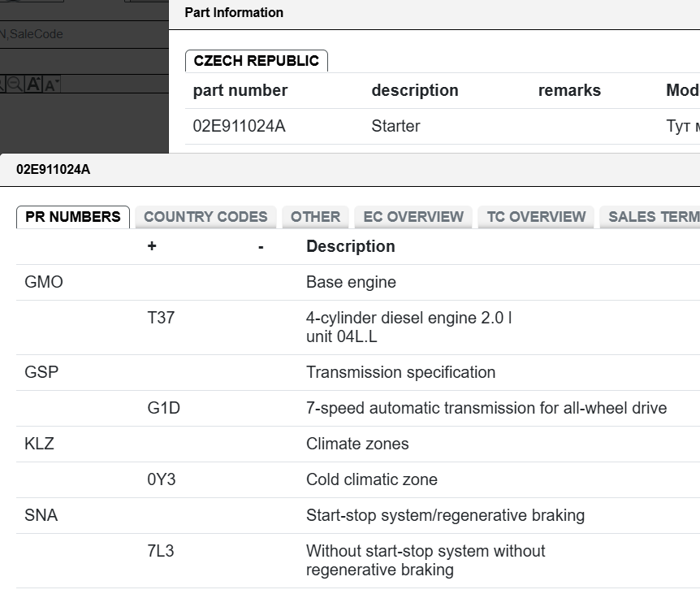Screen dimensions: 700x594
Task: Click the part number column header
Action: point(240,91)
